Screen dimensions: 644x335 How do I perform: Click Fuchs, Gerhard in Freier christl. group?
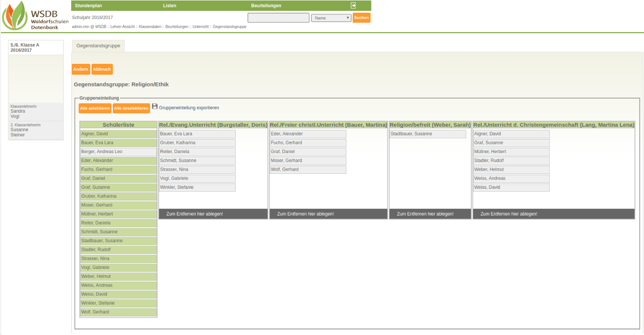point(308,143)
